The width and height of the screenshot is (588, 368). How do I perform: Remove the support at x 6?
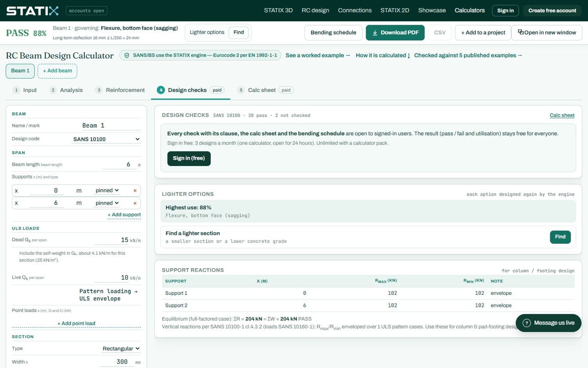[135, 203]
